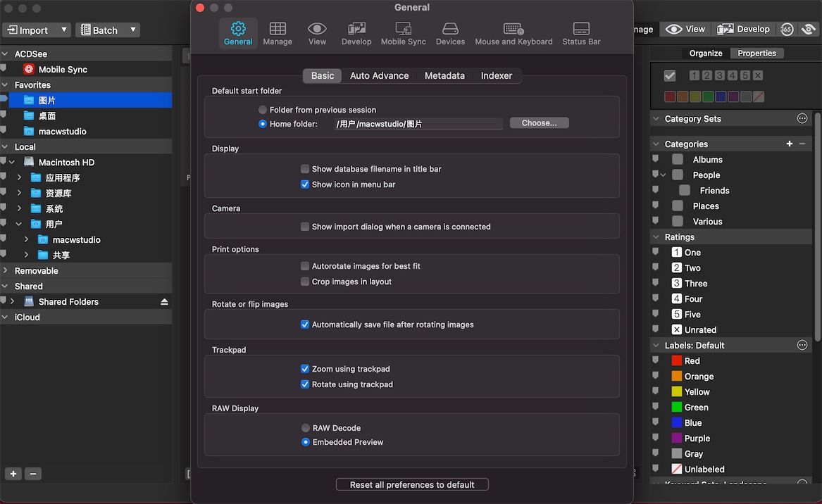Open the Batch dropdown arrow
Screen dimensions: 822x504
click(x=132, y=30)
